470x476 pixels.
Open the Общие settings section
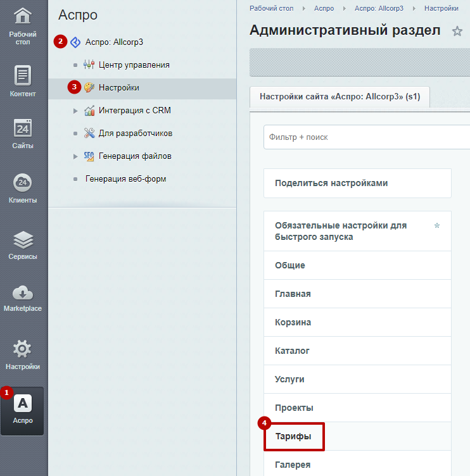pyautogui.click(x=357, y=265)
